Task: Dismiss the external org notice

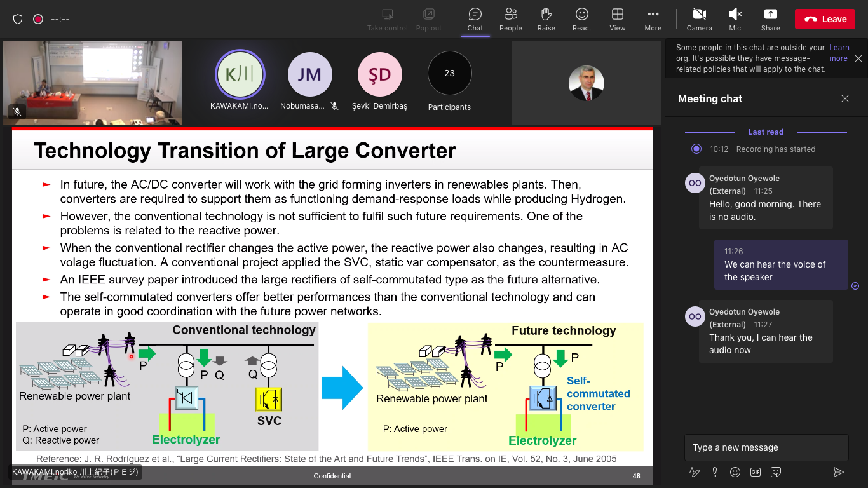Action: pos(858,58)
